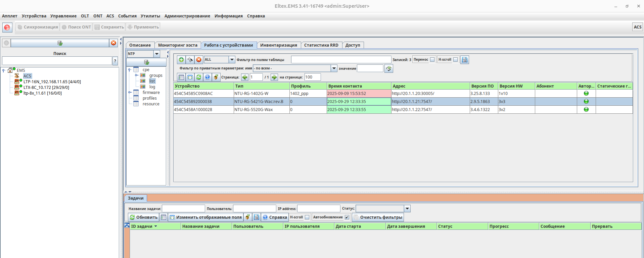The image size is (644, 258).
Task: Collapse the cpe tree node
Action: pos(129,70)
